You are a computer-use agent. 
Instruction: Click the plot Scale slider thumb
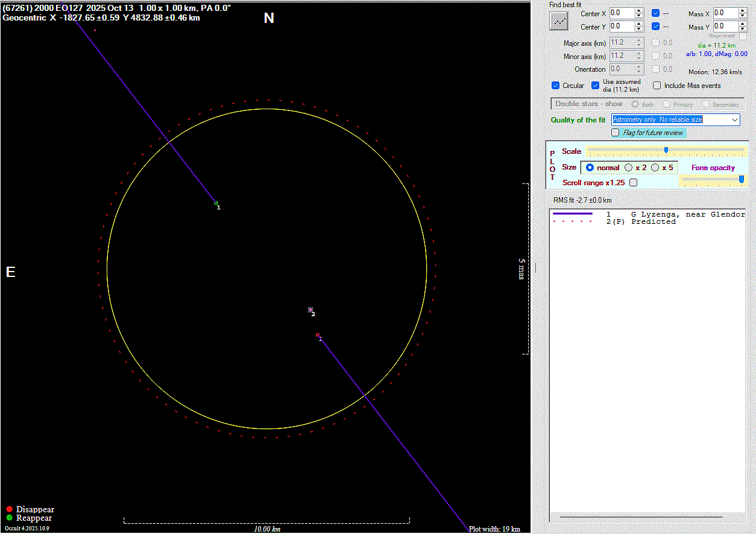666,150
